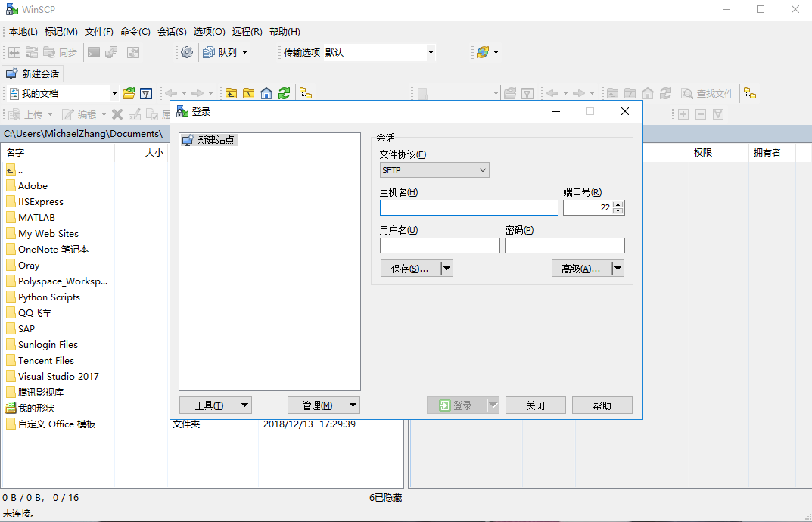The height and width of the screenshot is (522, 812).
Task: Open the 队列 queue panel icon
Action: (210, 52)
